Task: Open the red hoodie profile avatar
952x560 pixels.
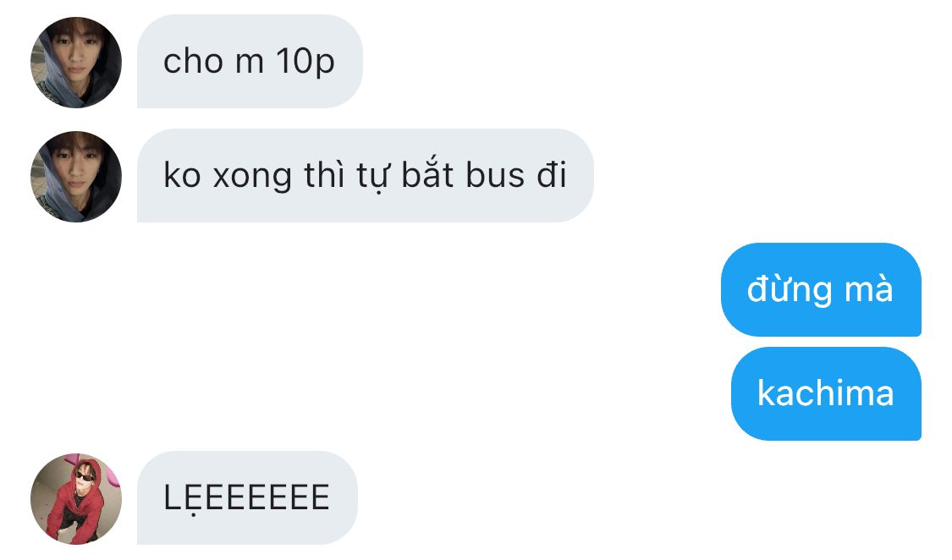Action: coord(76,498)
